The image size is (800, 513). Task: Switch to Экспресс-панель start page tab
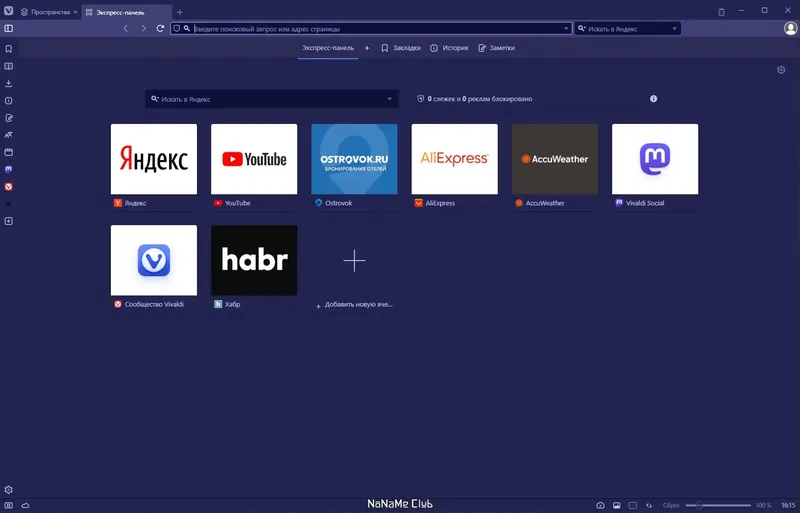pos(328,48)
